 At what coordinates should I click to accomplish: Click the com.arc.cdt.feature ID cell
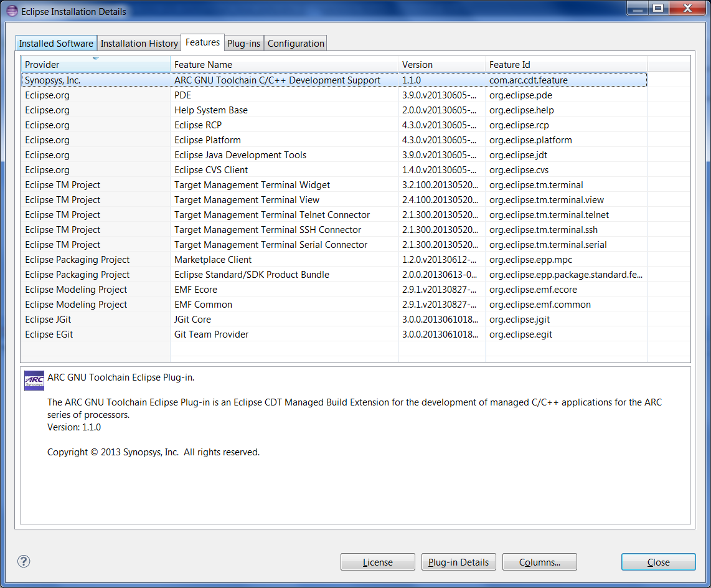[528, 80]
